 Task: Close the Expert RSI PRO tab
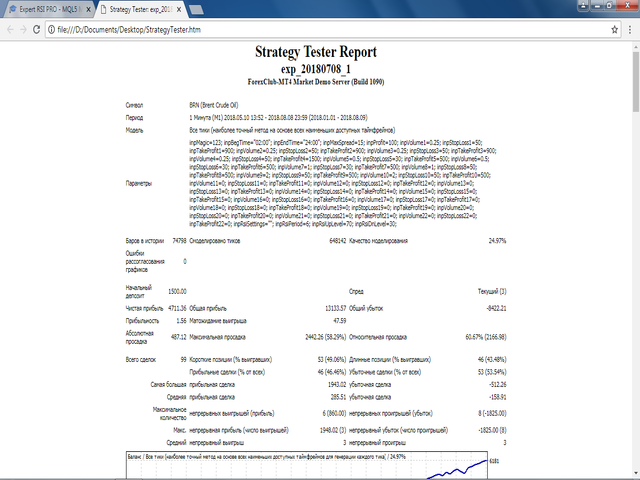(88, 9)
